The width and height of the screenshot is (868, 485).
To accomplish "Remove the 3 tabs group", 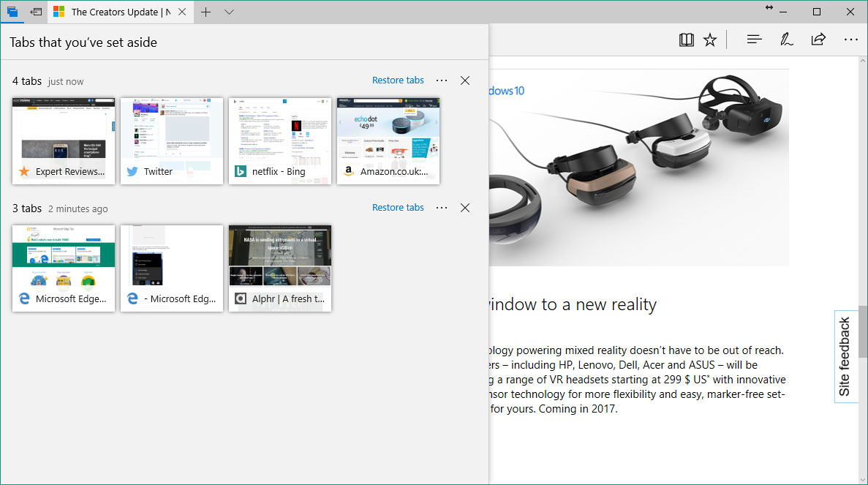I will 465,208.
